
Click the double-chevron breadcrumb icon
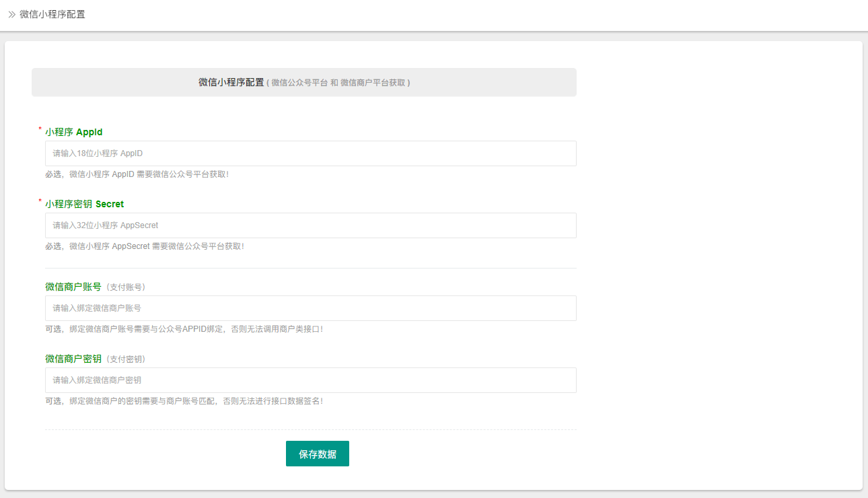[11, 14]
